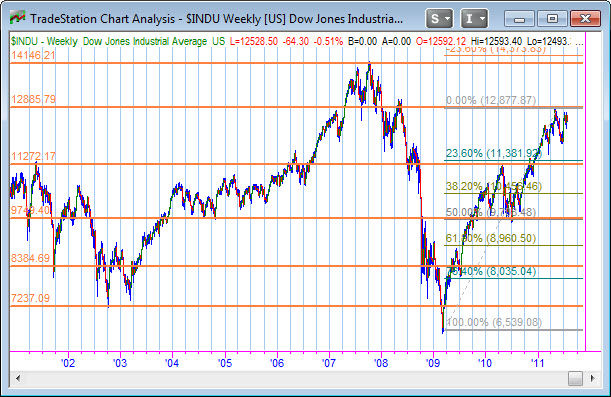Maximize the chart analysis window
Image resolution: width=611 pixels, height=397 pixels.
552,18
